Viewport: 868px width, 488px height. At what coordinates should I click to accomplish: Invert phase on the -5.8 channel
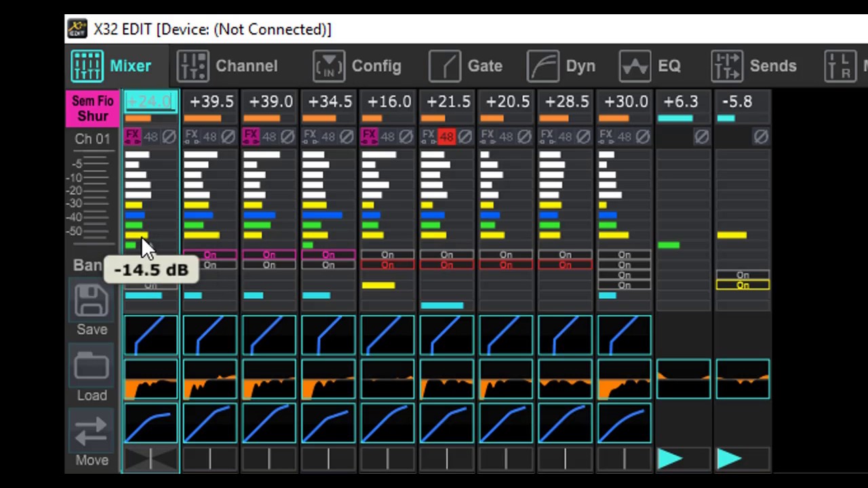pyautogui.click(x=761, y=137)
